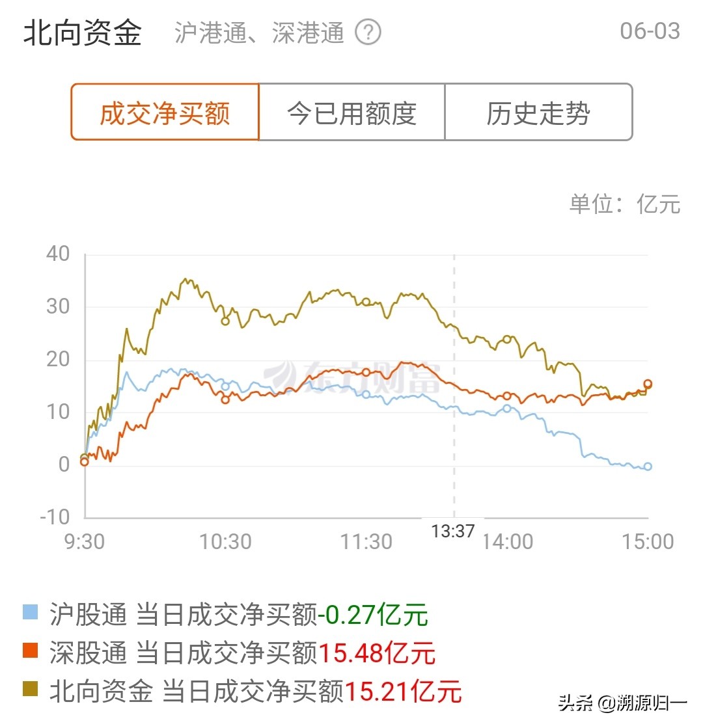Tap the 13:37 time marker label
The image size is (703, 728).
coord(453,531)
